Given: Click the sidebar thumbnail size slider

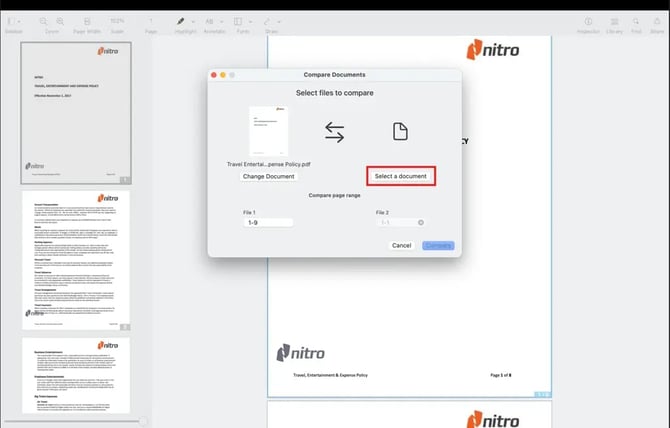Looking at the screenshot, I should click(76, 422).
